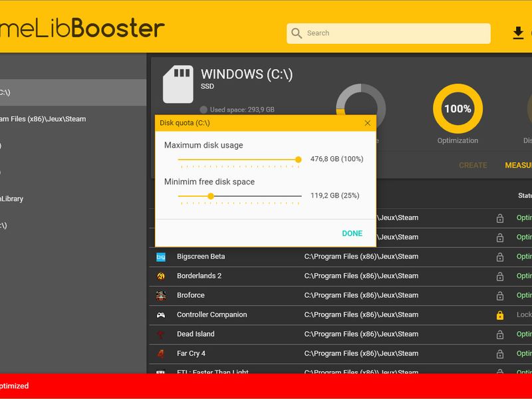Click the CREATE button
The height and width of the screenshot is (399, 532).
473,165
